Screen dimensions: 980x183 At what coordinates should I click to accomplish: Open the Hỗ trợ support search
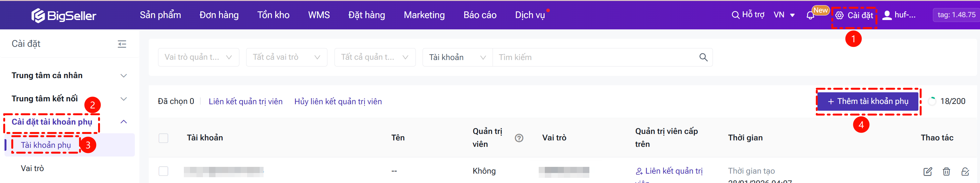(x=747, y=15)
